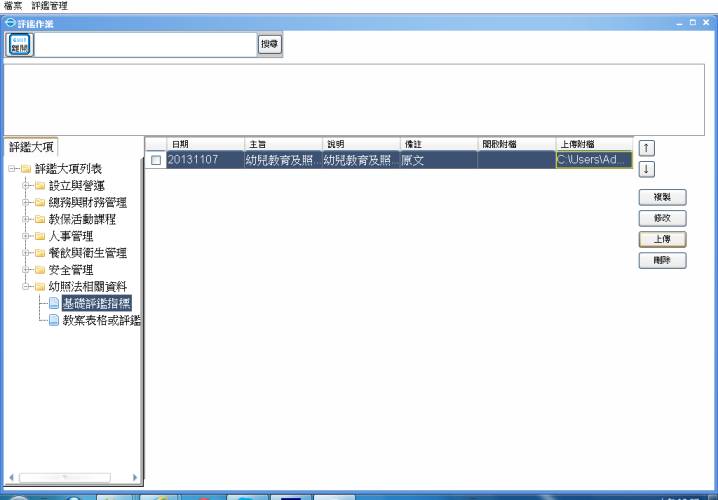Image resolution: width=718 pixels, height=500 pixels.
Task: Expand the 設立與營運 tree node
Action: [24, 185]
